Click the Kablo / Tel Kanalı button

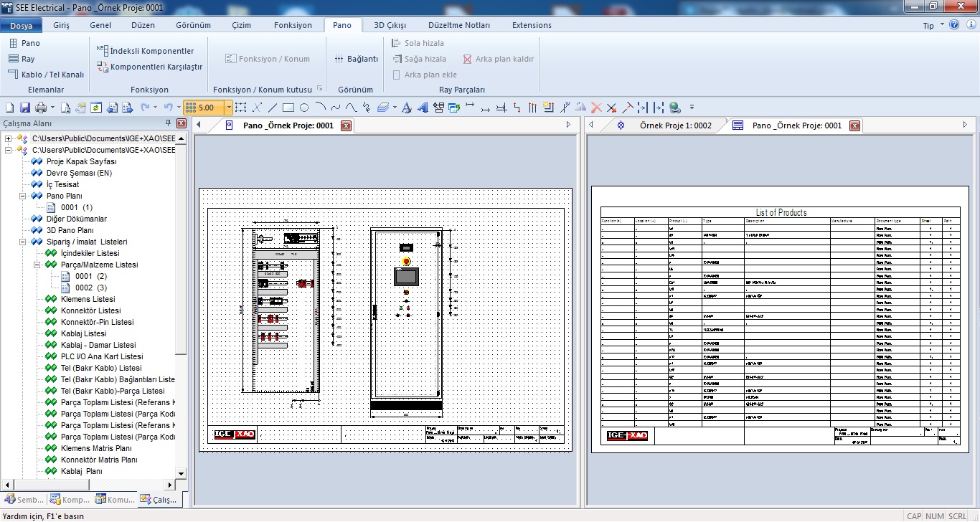(52, 75)
